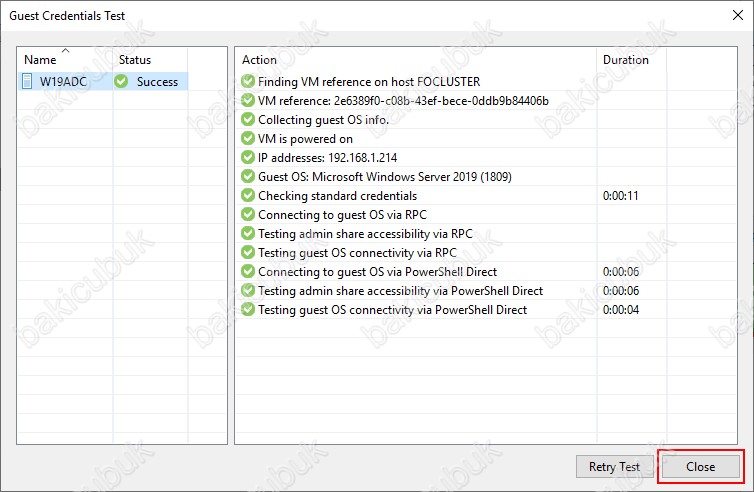This screenshot has height=492, width=754.
Task: Select 'Testing guest OS connectivity via RPC'
Action: (x=357, y=252)
